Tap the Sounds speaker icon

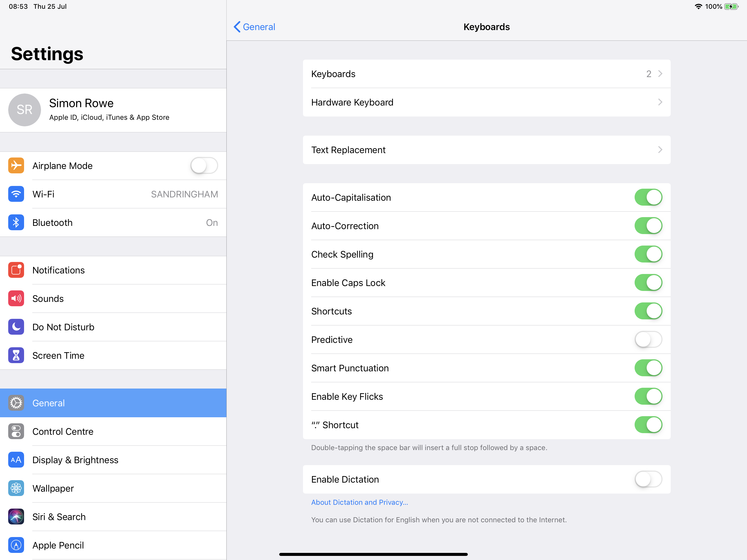coord(16,298)
